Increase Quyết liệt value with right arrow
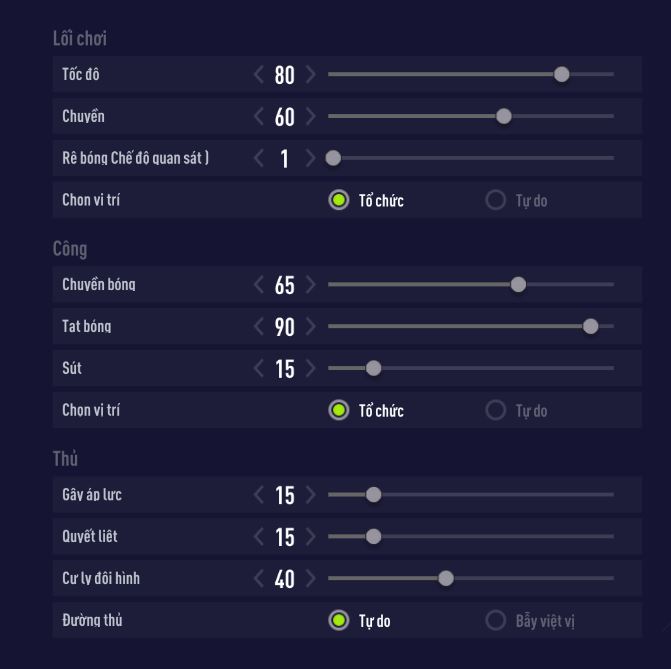This screenshot has height=669, width=671. [310, 537]
